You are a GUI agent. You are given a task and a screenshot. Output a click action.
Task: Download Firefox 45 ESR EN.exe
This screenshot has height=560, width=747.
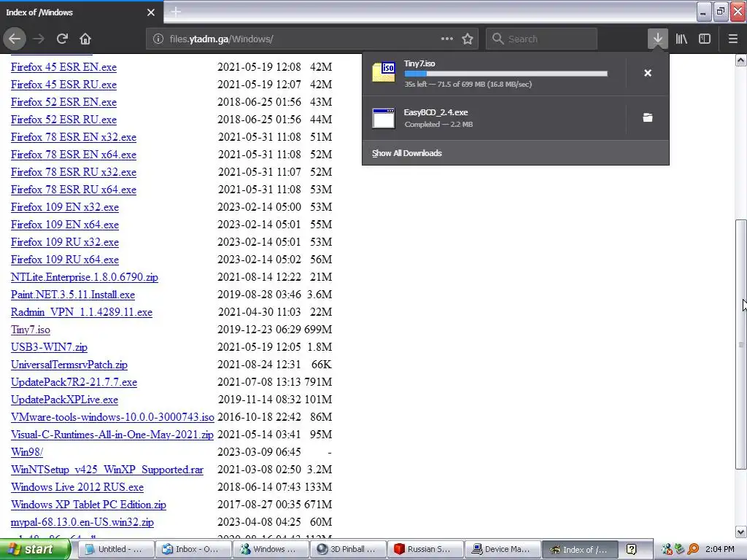tap(64, 67)
